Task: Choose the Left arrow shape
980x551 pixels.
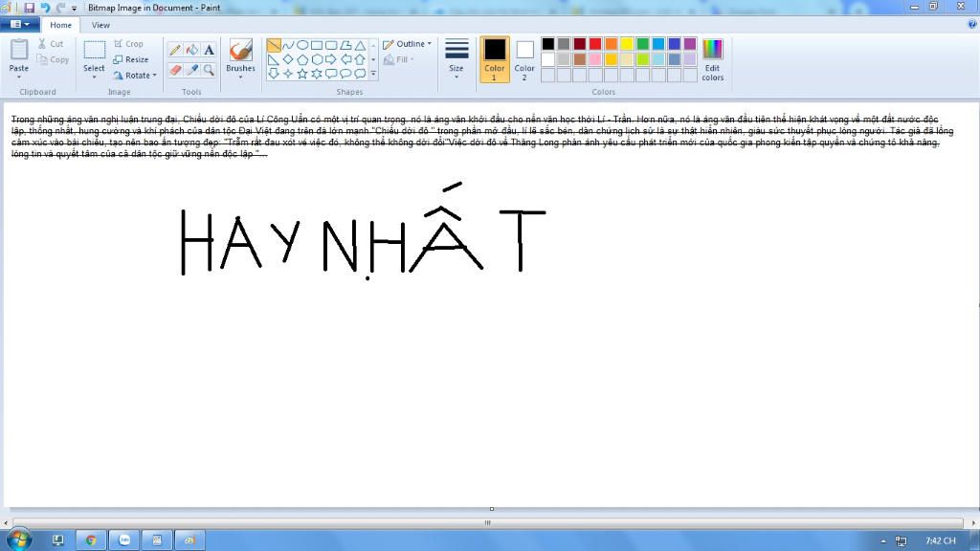Action: click(x=345, y=59)
